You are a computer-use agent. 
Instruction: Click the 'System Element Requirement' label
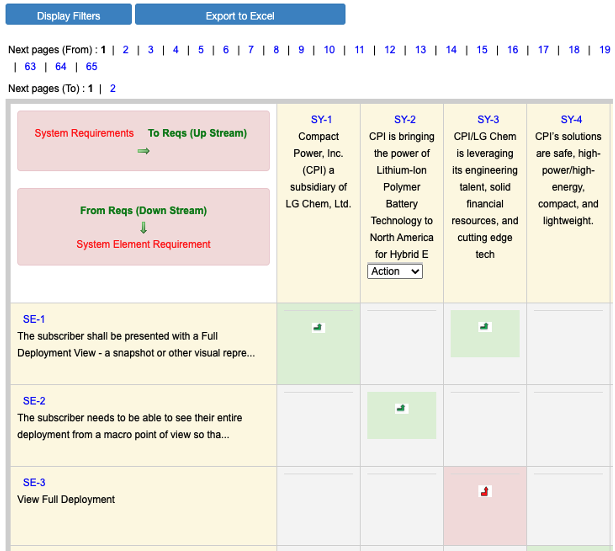pyautogui.click(x=144, y=244)
